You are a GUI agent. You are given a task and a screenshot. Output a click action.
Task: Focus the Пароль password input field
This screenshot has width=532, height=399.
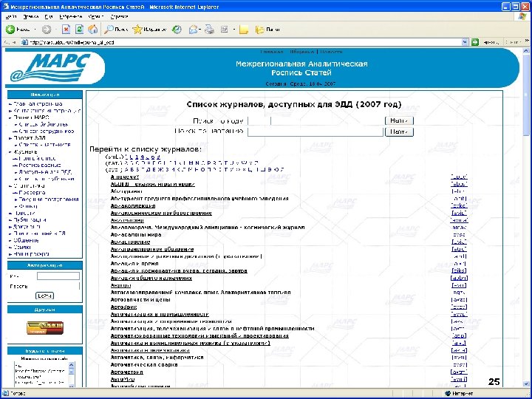(x=58, y=287)
